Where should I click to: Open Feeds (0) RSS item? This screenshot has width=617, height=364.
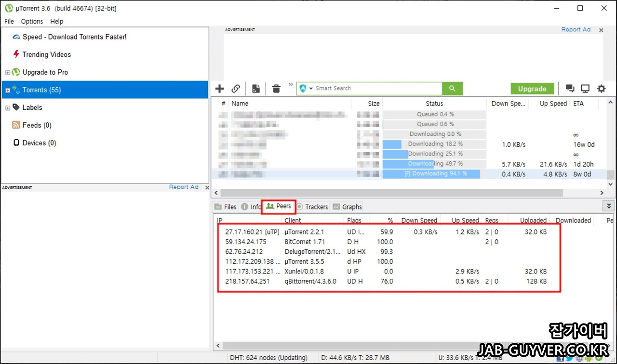32,125
